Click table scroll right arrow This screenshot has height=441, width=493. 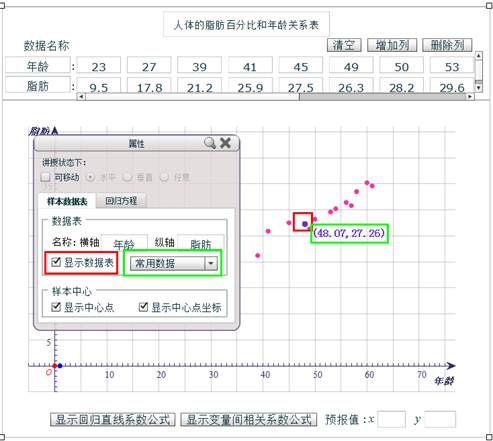(x=470, y=97)
